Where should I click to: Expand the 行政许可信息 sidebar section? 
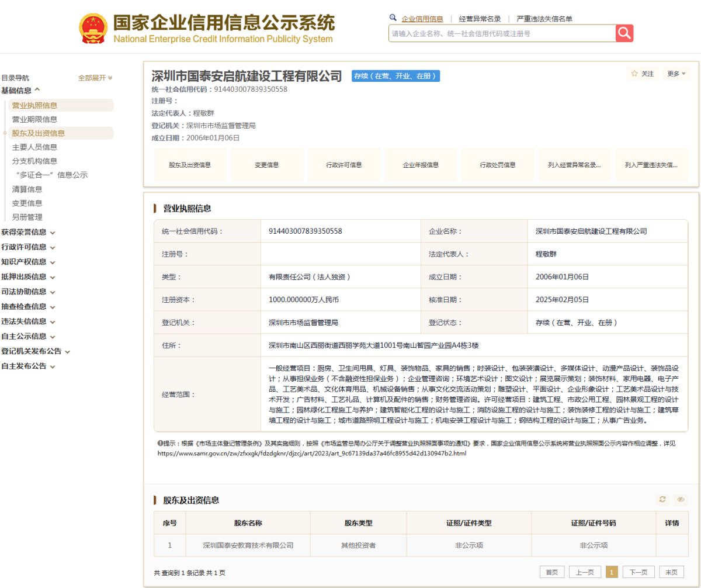tap(28, 247)
